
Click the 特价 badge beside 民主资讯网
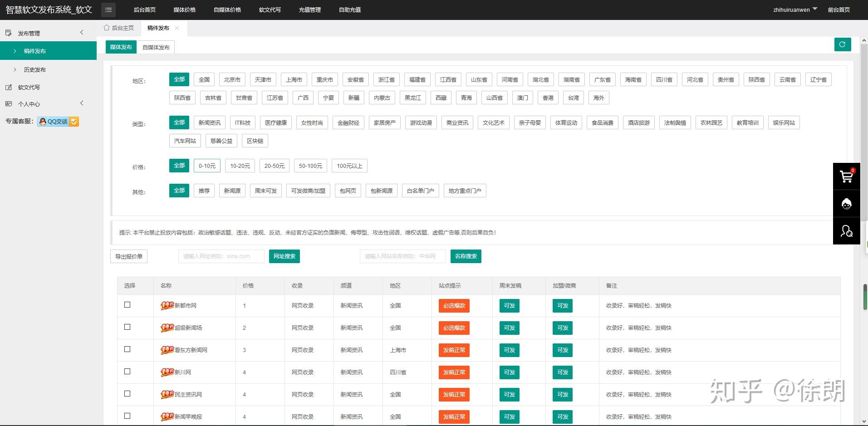click(x=167, y=394)
